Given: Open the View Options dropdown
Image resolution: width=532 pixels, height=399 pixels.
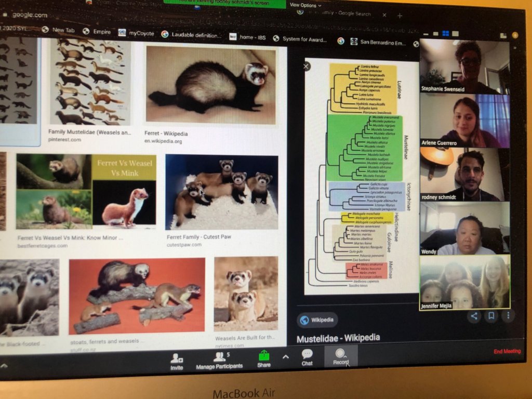Looking at the screenshot, I should tap(304, 5).
